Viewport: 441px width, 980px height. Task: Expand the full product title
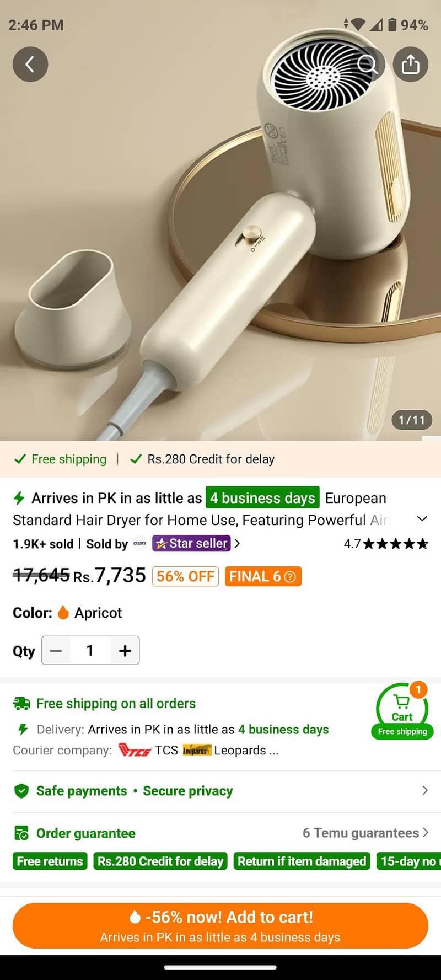[422, 518]
